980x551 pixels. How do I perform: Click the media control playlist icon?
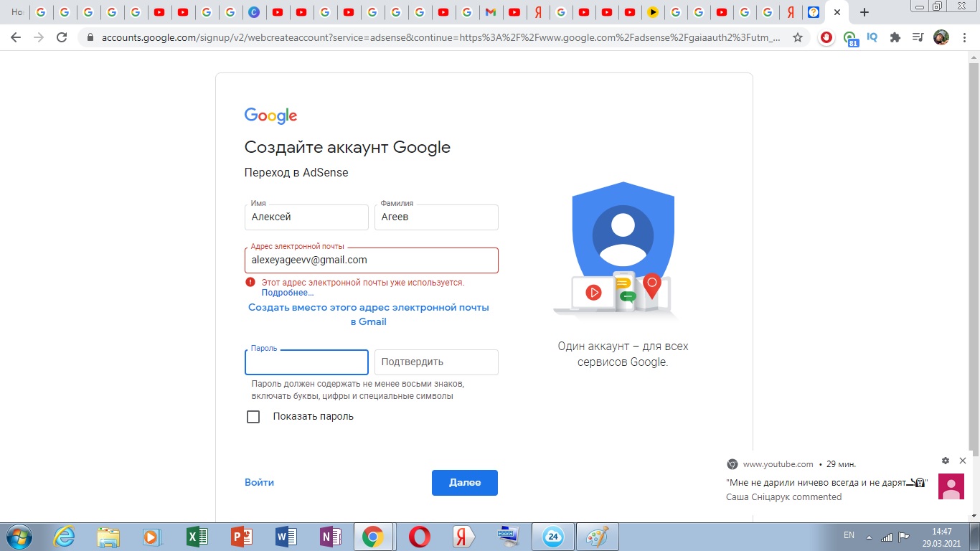click(918, 37)
